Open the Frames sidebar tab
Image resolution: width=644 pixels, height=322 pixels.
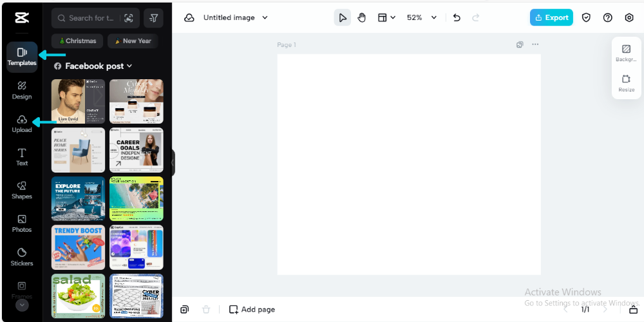[x=22, y=290]
